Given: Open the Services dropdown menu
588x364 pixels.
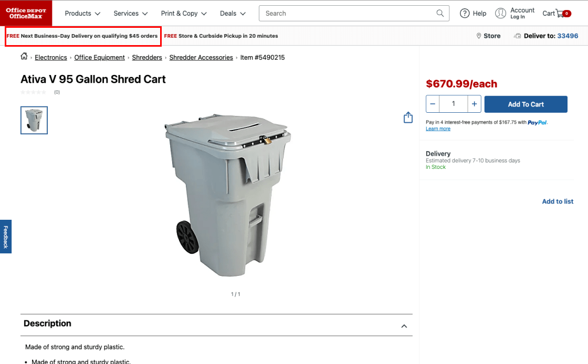Looking at the screenshot, I should (x=131, y=14).
